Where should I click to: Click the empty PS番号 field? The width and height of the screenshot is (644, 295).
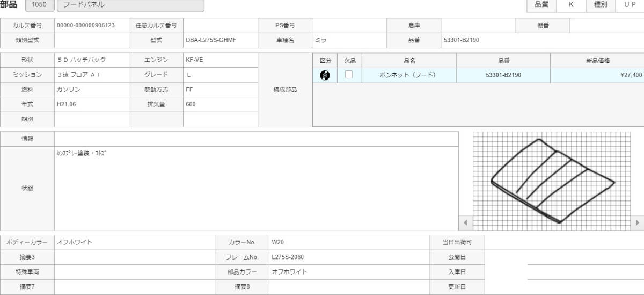click(349, 25)
